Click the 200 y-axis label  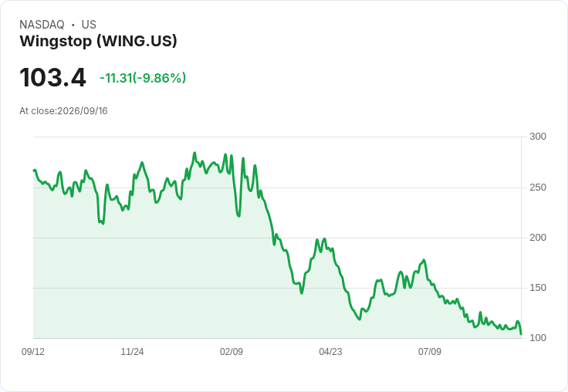[538, 238]
